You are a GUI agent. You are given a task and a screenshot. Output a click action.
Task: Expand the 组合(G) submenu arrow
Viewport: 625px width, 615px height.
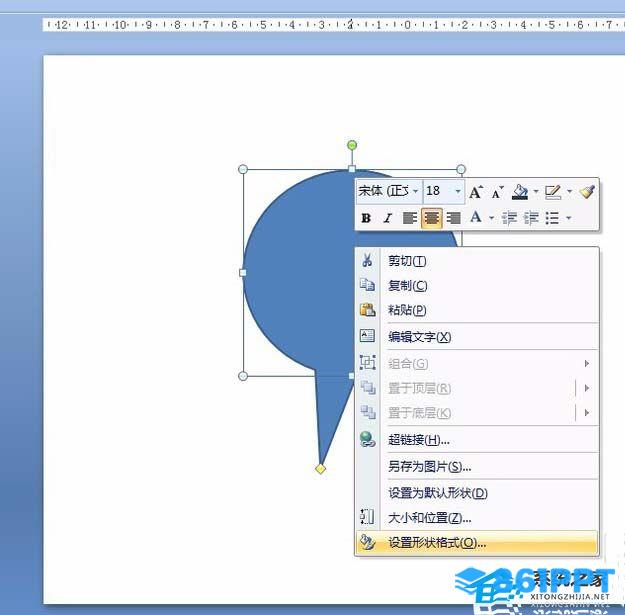(587, 363)
